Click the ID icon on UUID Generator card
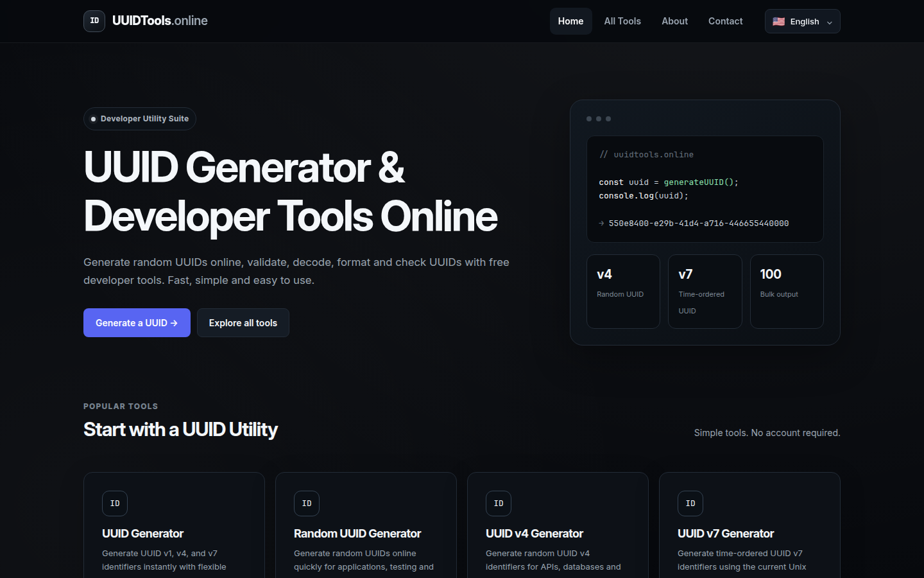Viewport: 924px width, 578px height. pyautogui.click(x=115, y=504)
